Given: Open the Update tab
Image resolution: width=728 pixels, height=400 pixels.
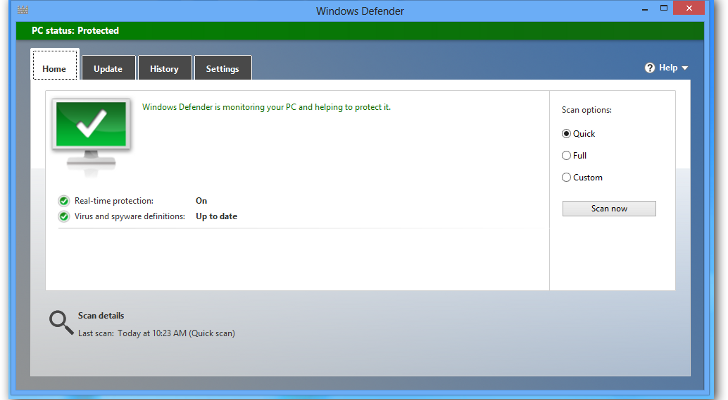Looking at the screenshot, I should pyautogui.click(x=108, y=68).
